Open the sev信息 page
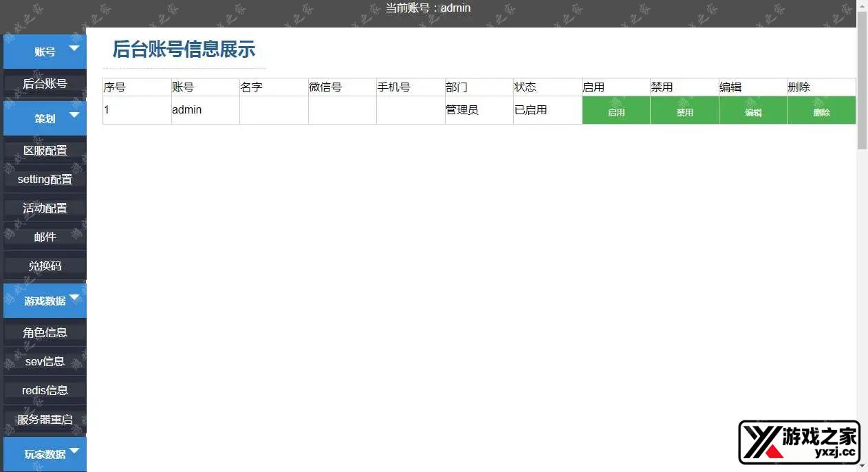 click(45, 362)
